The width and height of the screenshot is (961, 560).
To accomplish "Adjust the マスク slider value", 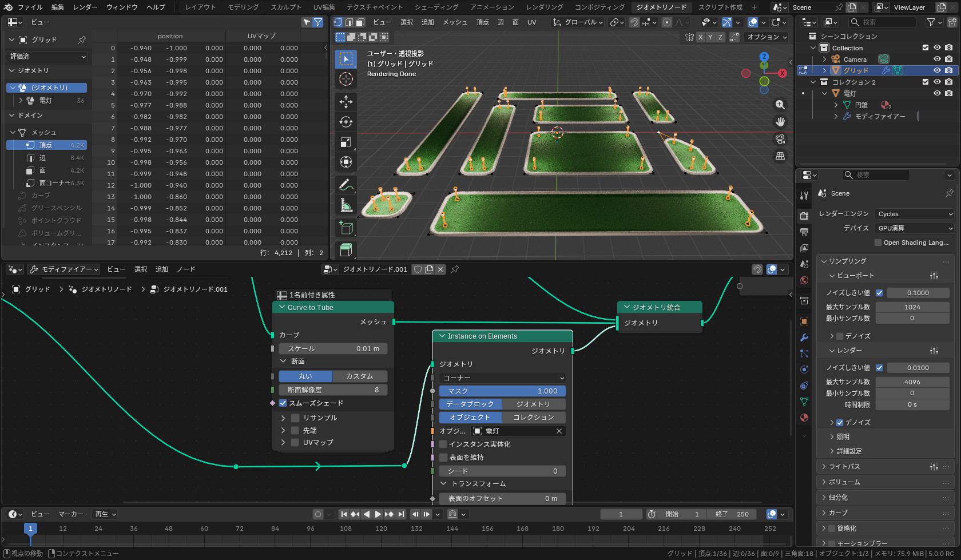I will (502, 391).
